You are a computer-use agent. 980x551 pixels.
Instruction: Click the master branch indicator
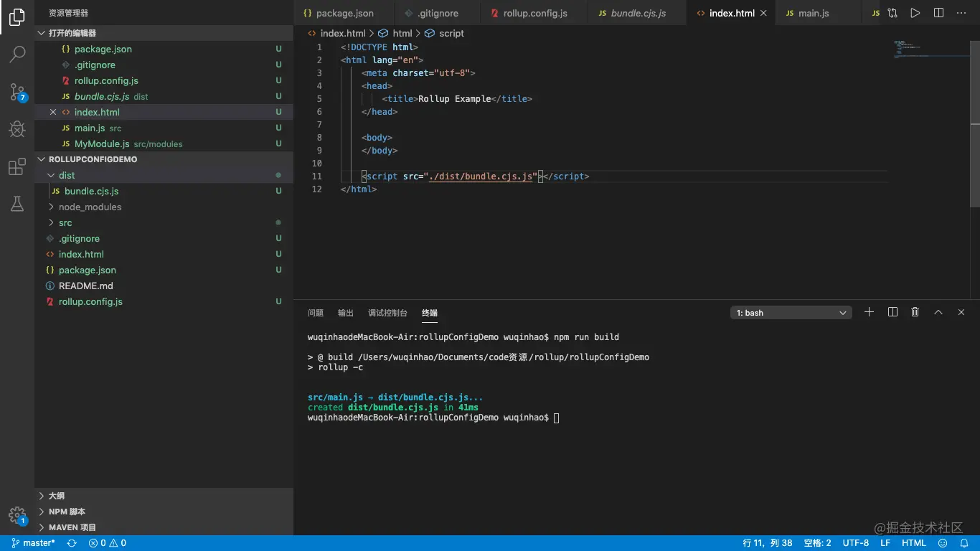click(x=33, y=543)
